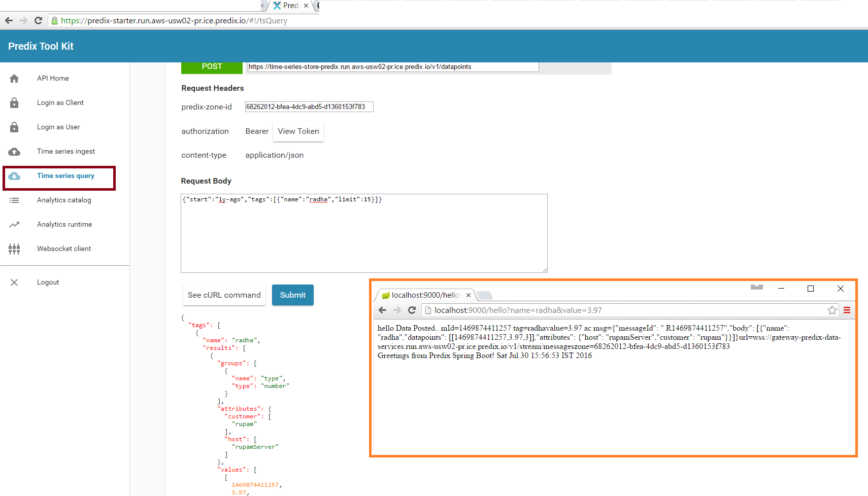Close the Predix browser tab
868x496 pixels.
(x=306, y=6)
